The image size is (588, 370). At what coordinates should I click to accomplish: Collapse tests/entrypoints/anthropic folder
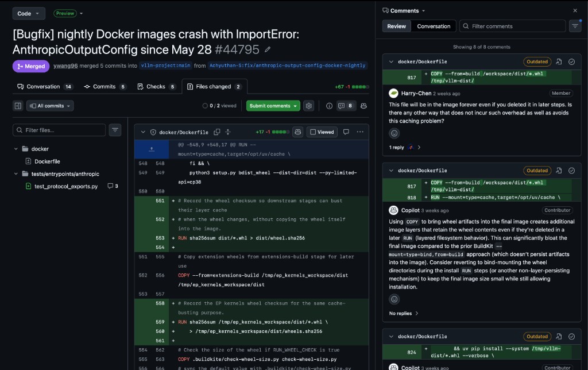point(16,174)
